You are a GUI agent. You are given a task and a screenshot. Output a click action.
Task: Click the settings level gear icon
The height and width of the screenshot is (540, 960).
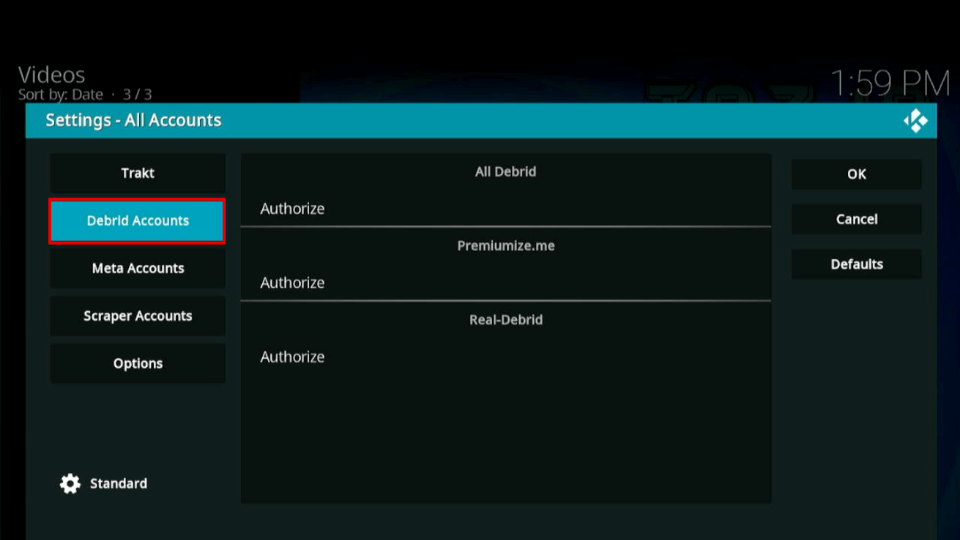click(x=70, y=484)
